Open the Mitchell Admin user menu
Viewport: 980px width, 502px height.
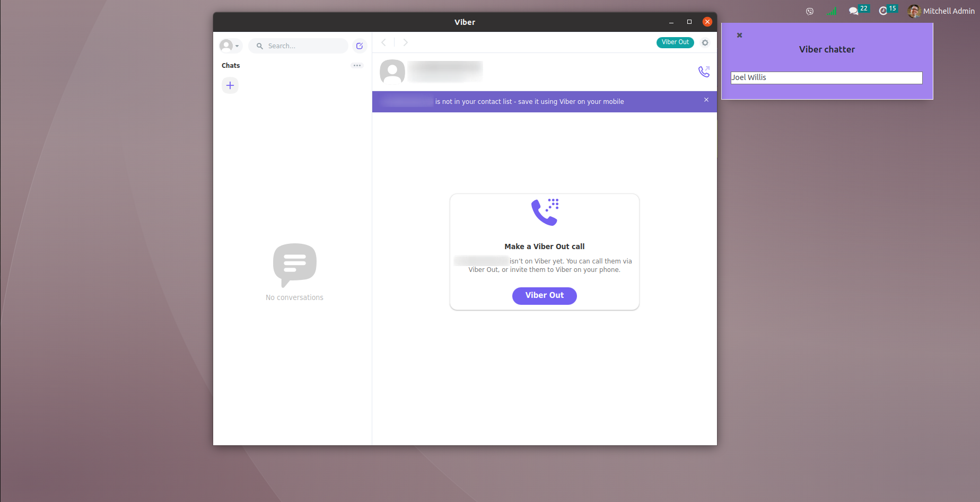(941, 11)
